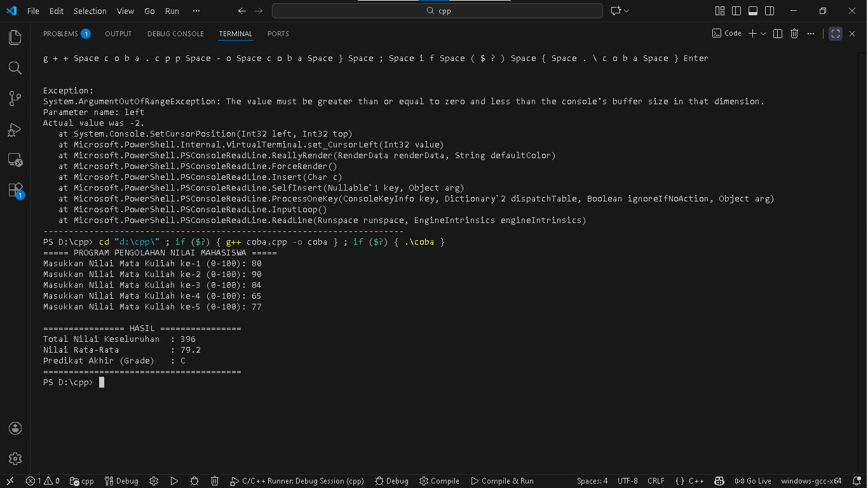Screen dimensions: 868x488
Task: Switch to the PORTS tab
Action: tap(278, 34)
